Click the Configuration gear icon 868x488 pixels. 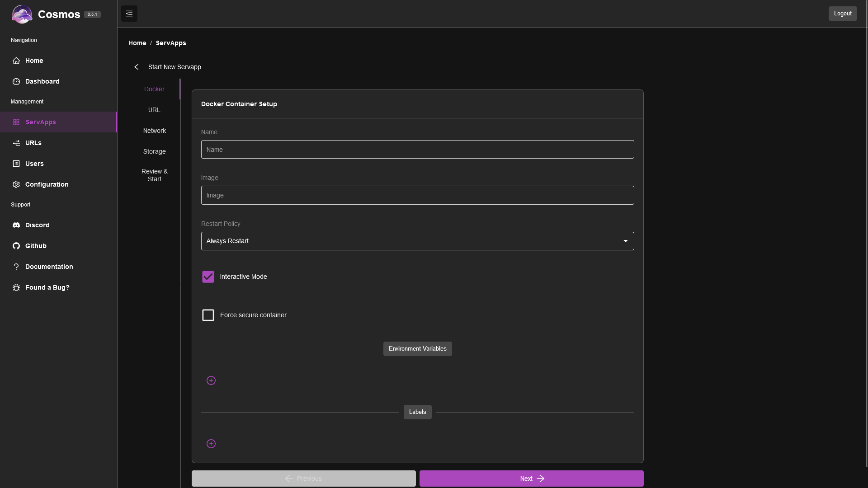tap(16, 184)
